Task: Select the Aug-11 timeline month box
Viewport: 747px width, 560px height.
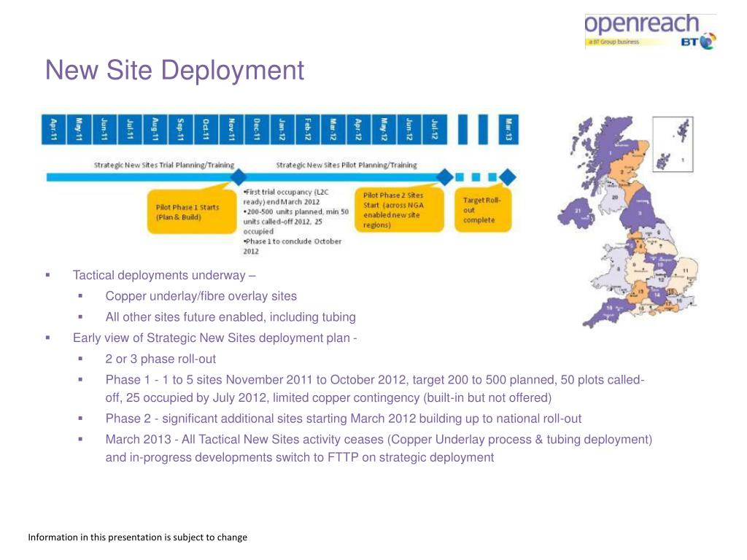Action: [x=155, y=130]
